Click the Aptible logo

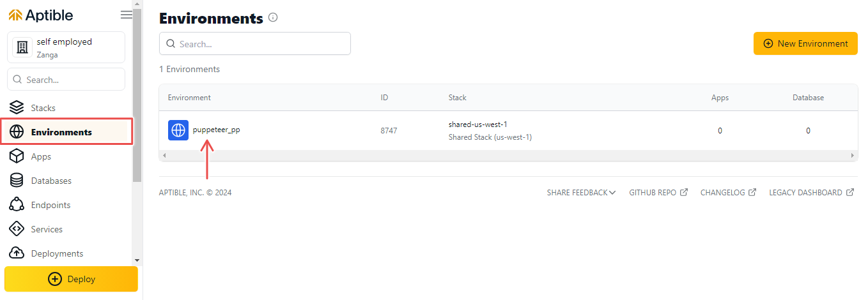tap(41, 15)
